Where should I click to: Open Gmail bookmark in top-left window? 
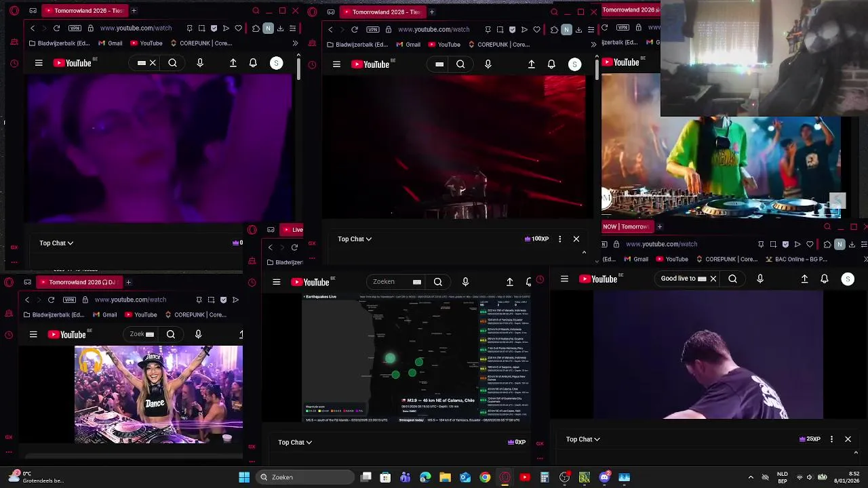(111, 43)
